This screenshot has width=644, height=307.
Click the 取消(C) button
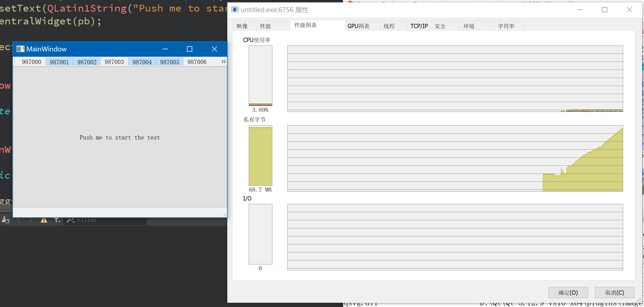pos(615,293)
